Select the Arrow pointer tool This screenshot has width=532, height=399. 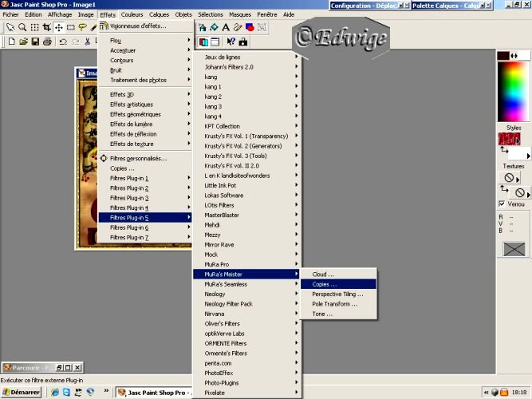[x=10, y=27]
